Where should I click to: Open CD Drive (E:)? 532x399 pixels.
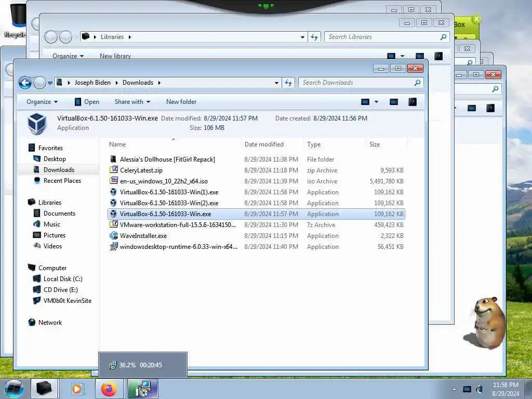tap(60, 290)
